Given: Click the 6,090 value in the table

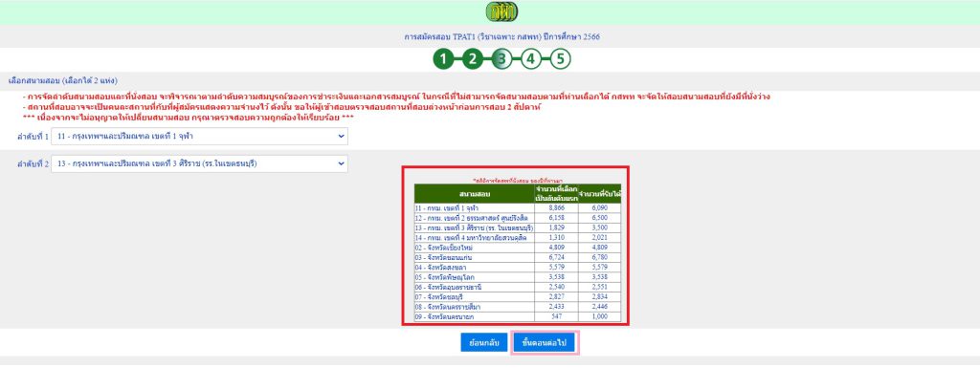Looking at the screenshot, I should (600, 207).
